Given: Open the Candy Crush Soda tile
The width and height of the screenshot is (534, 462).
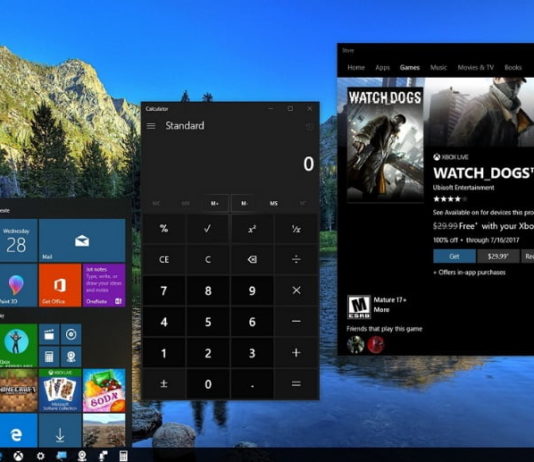Looking at the screenshot, I should click(x=104, y=390).
